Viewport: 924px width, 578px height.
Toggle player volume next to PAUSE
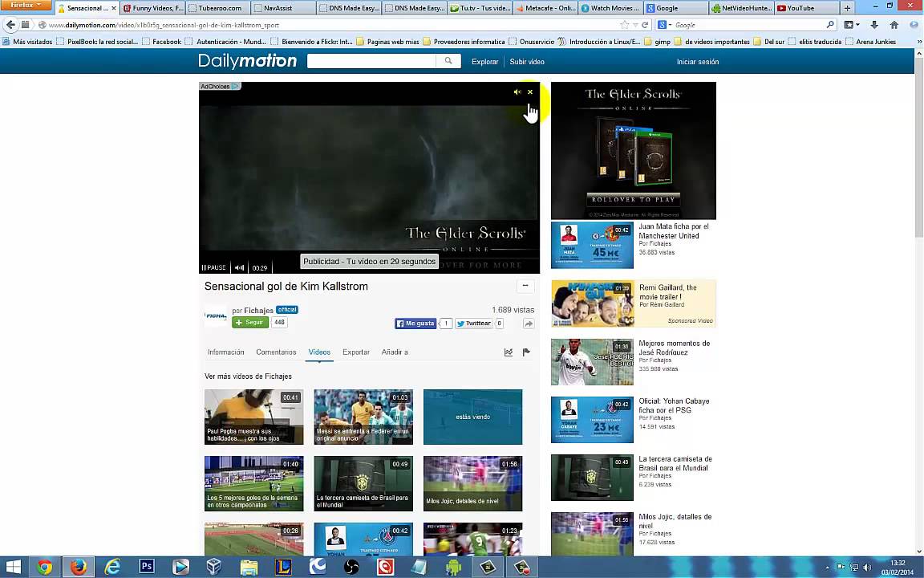tap(239, 268)
